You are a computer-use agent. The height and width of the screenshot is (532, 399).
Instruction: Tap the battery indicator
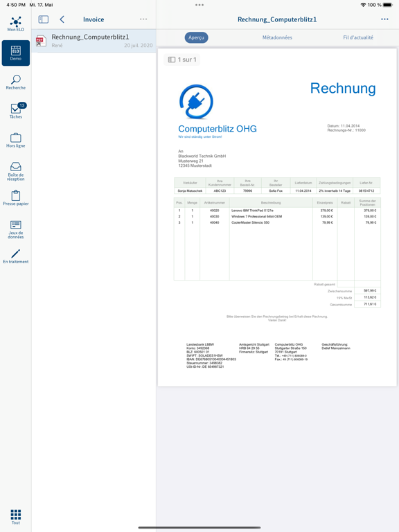(x=388, y=5)
